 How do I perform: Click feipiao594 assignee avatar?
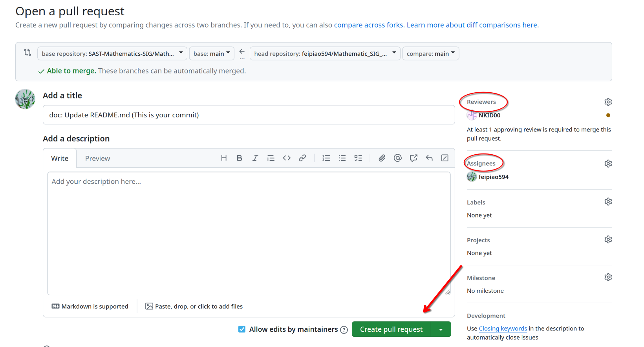pos(472,177)
